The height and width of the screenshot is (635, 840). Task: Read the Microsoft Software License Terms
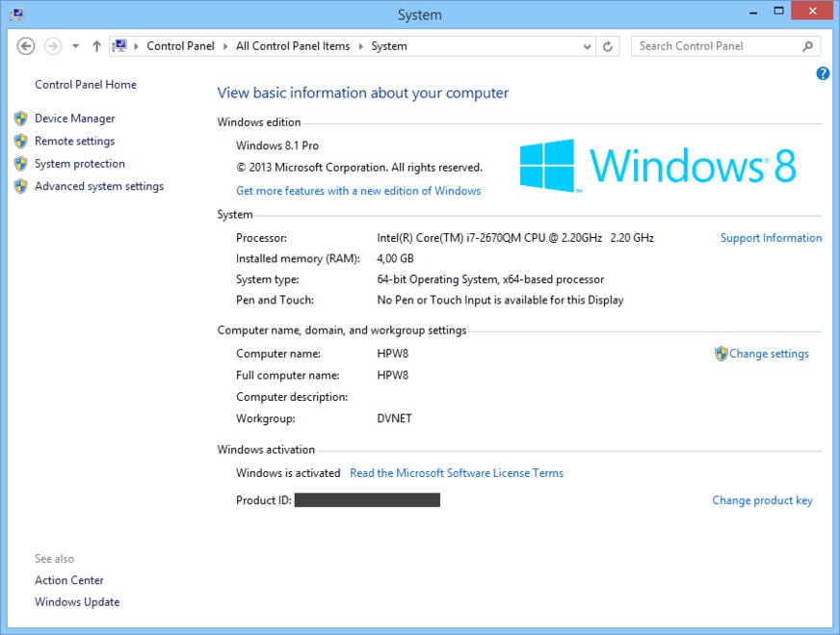click(456, 473)
